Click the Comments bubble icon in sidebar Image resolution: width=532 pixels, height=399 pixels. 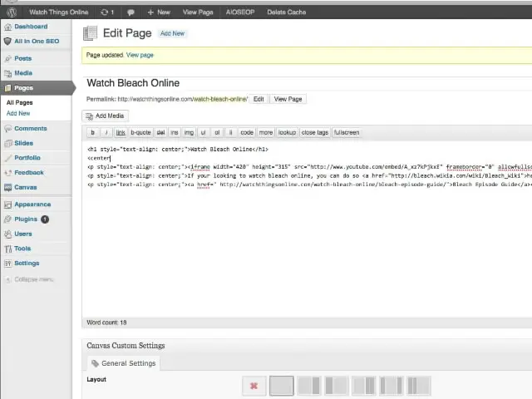click(x=7, y=129)
